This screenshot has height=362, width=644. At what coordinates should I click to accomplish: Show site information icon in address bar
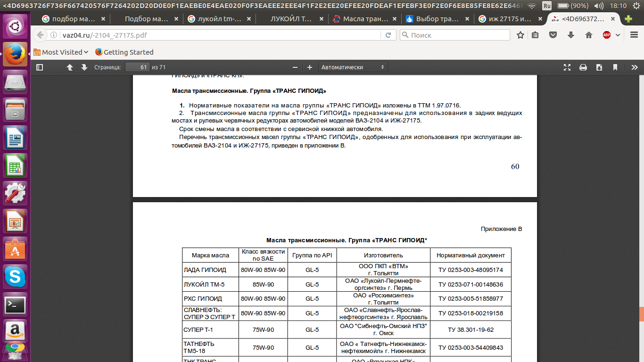click(x=54, y=35)
